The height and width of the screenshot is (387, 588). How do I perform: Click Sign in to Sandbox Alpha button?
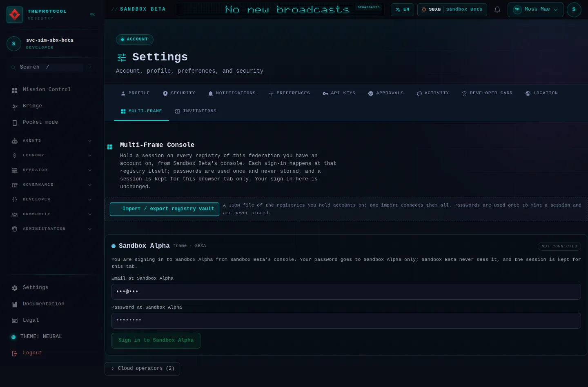tap(156, 340)
